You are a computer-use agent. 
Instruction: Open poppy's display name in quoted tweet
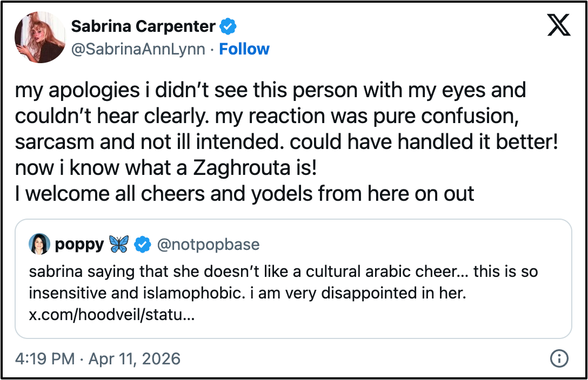[79, 245]
